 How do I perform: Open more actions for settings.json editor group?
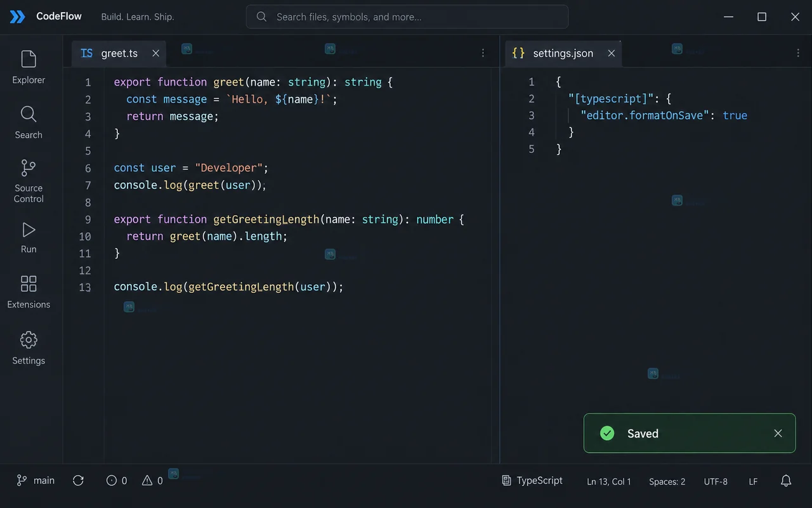798,53
